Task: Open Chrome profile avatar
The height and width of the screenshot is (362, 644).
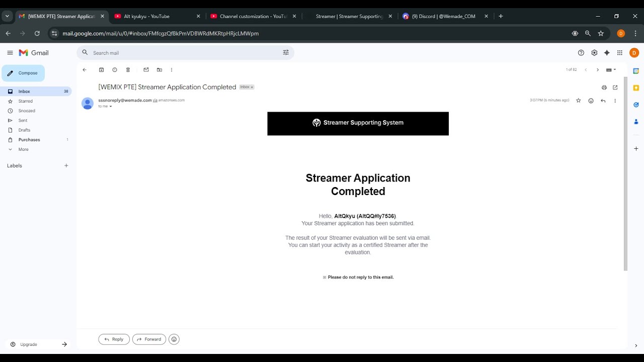Action: (x=621, y=33)
